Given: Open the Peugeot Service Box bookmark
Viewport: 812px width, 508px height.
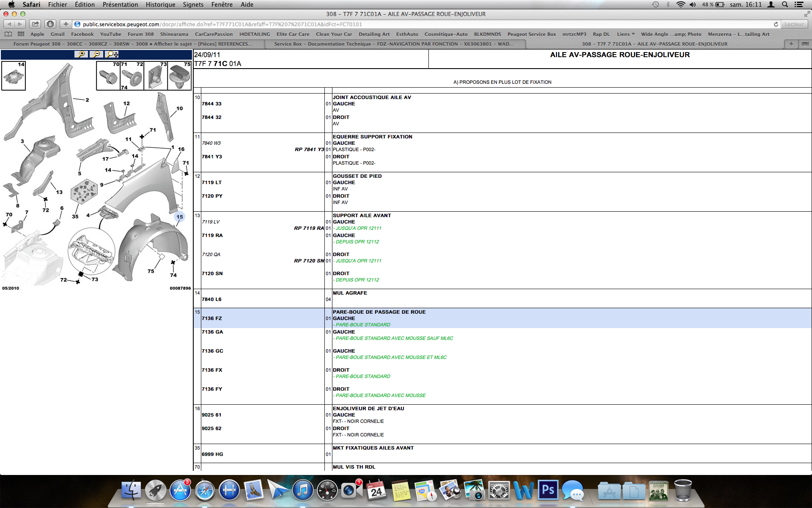Looking at the screenshot, I should (x=531, y=34).
